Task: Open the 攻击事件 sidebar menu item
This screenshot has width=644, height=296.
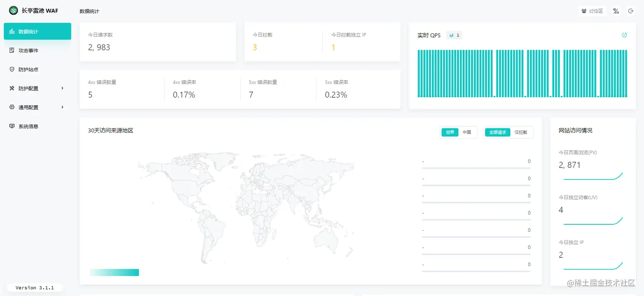Action: tap(37, 50)
